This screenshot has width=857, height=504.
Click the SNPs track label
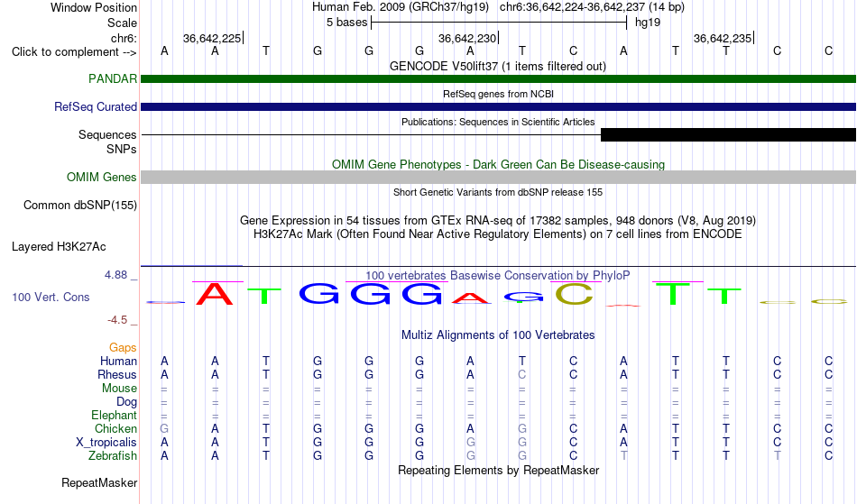pos(122,149)
